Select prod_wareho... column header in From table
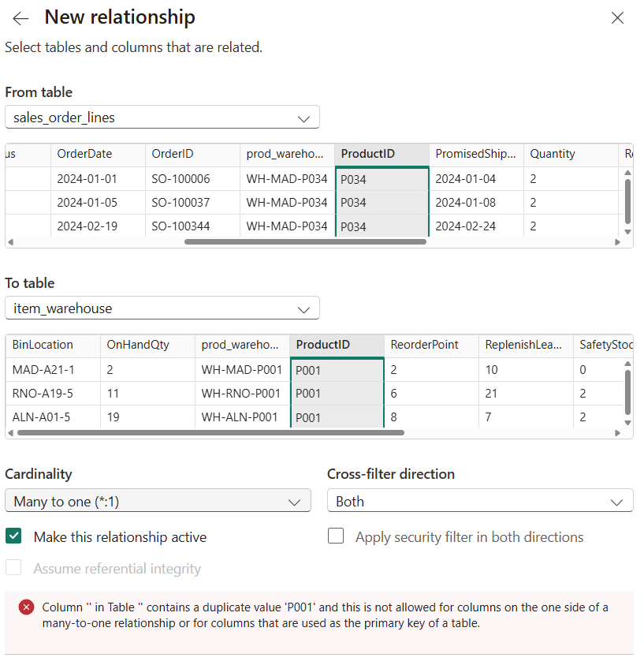This screenshot has height=665, width=644. (x=287, y=154)
